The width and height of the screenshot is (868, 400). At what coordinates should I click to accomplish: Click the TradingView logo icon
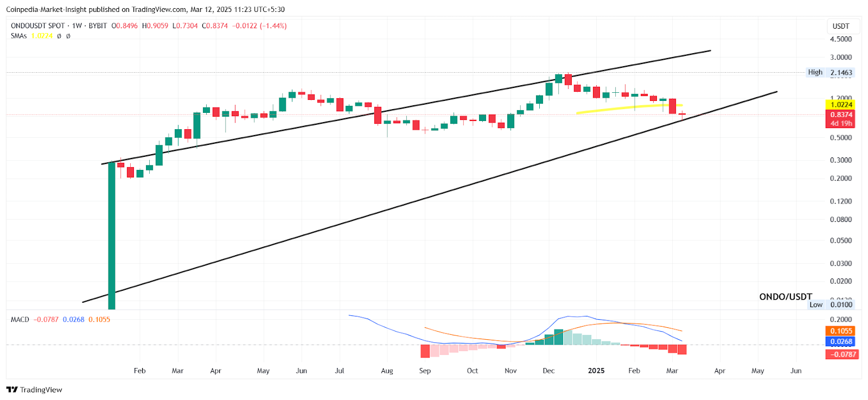[11, 390]
